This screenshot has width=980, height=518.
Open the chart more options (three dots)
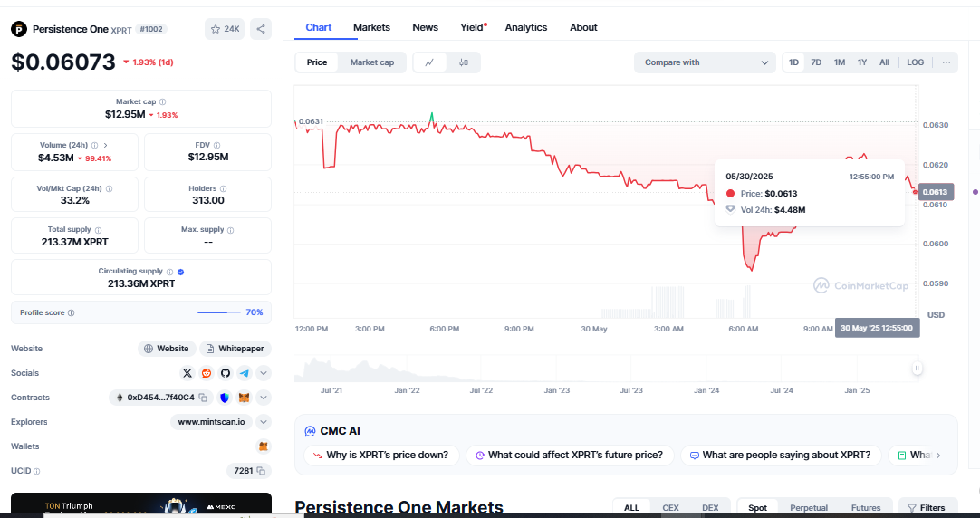click(x=946, y=62)
